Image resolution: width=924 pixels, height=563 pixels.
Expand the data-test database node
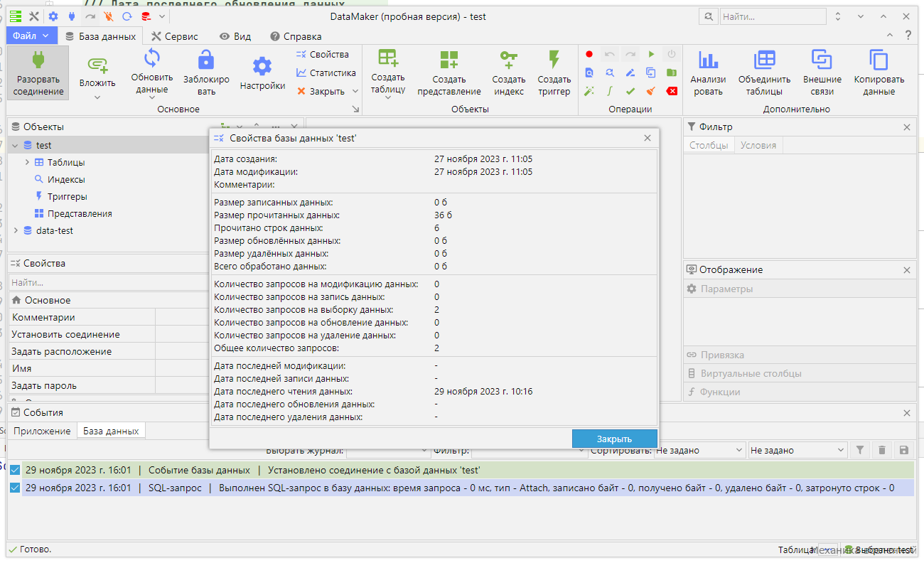[x=15, y=230]
